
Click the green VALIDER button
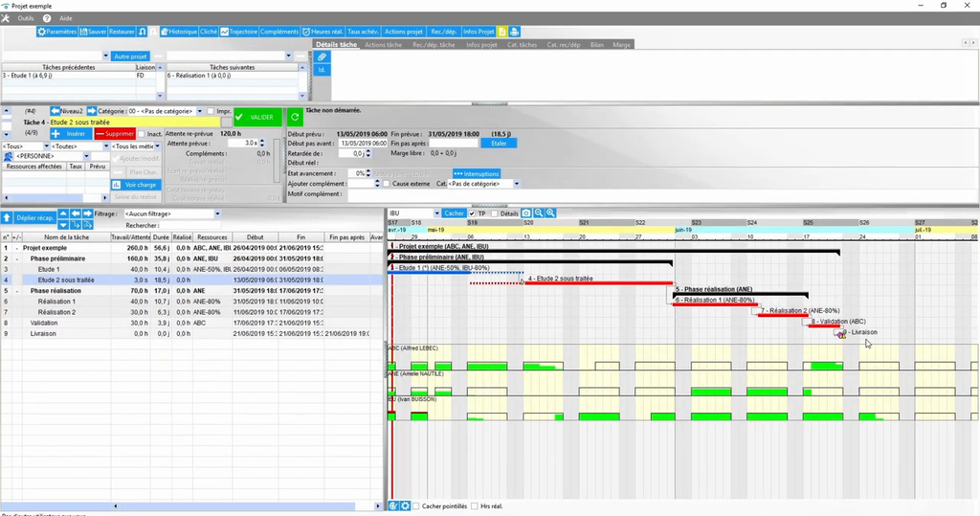point(257,117)
